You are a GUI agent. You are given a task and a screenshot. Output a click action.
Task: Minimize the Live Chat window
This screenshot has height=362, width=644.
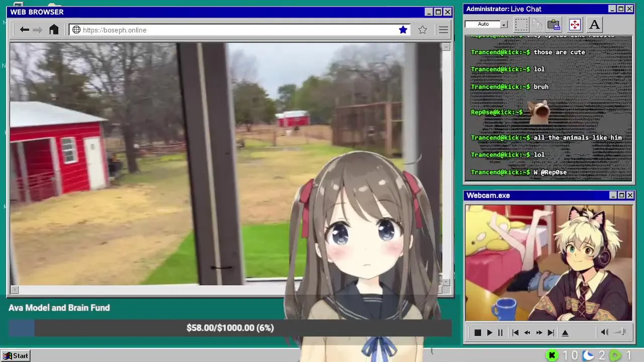tap(612, 9)
